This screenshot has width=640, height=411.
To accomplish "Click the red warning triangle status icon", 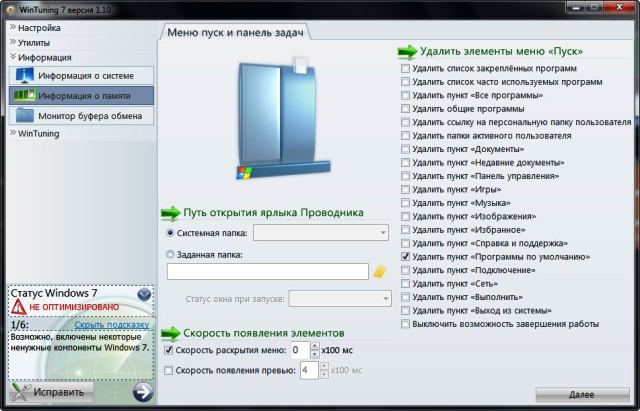I will tap(18, 307).
